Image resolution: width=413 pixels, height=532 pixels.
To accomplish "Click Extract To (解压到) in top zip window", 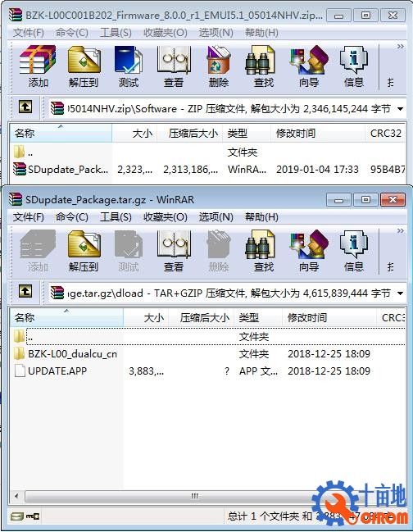I will 84,66.
